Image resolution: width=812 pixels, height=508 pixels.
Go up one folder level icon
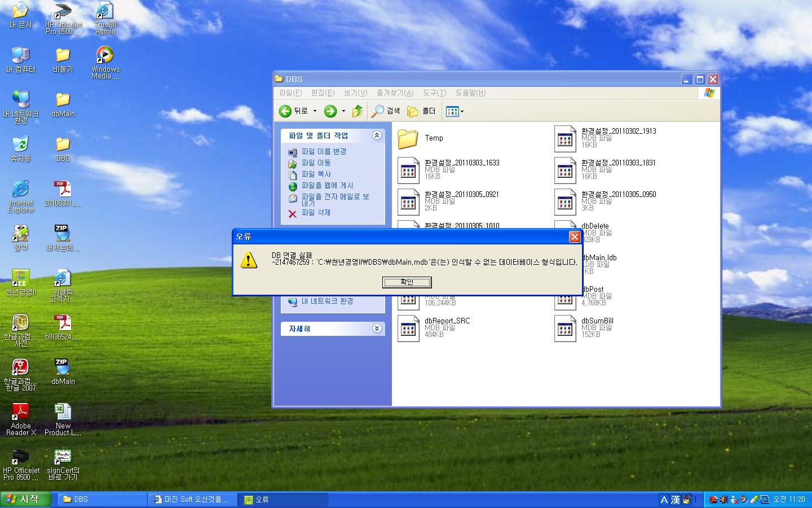pos(358,111)
